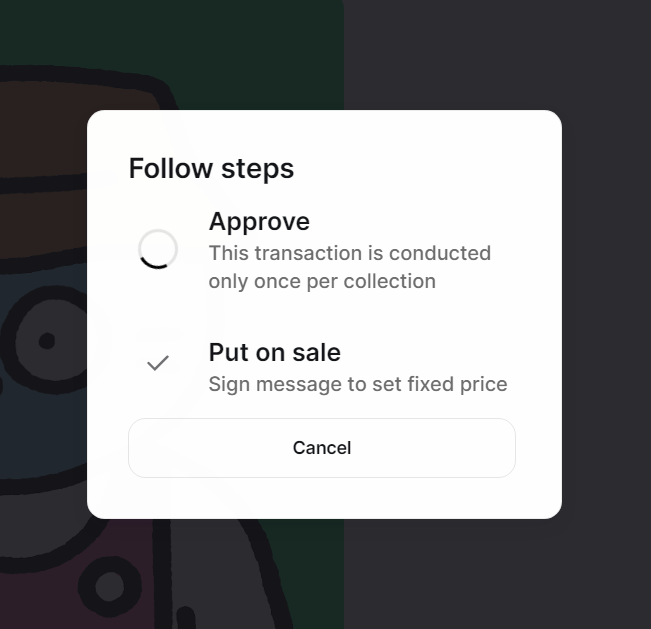Screen dimensions: 651x629
Task: Select the Put on sale step heading
Action: click(274, 352)
